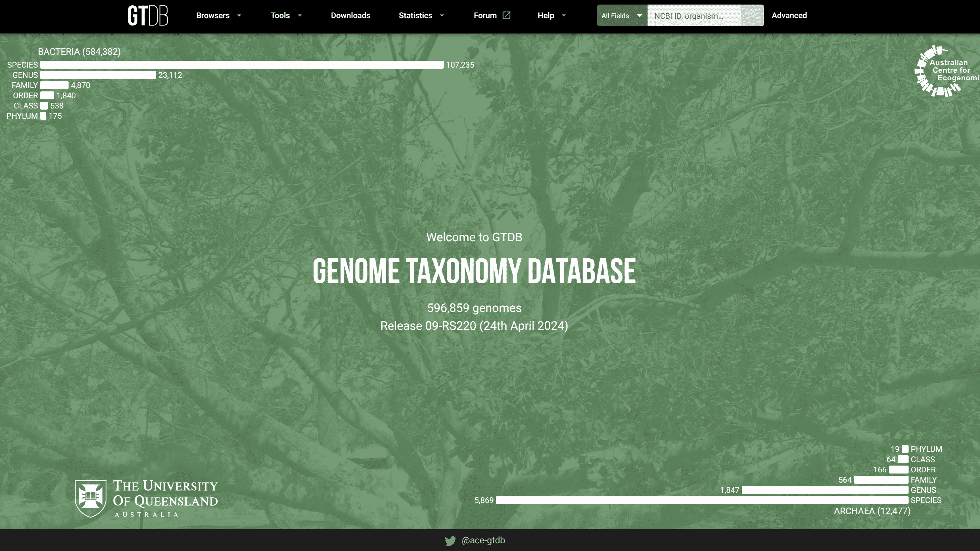The height and width of the screenshot is (551, 980).
Task: Click the search magnifier button
Action: tap(752, 16)
